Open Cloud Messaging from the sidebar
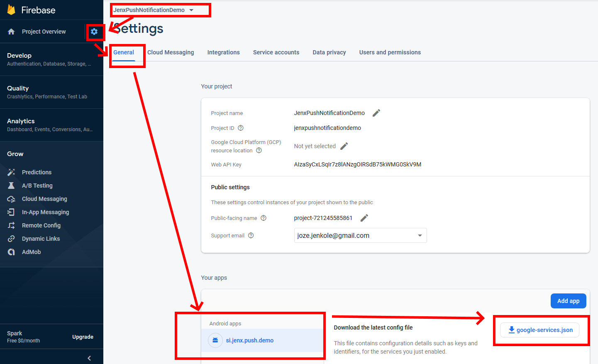Screen dimensions: 598x364 click(x=44, y=199)
